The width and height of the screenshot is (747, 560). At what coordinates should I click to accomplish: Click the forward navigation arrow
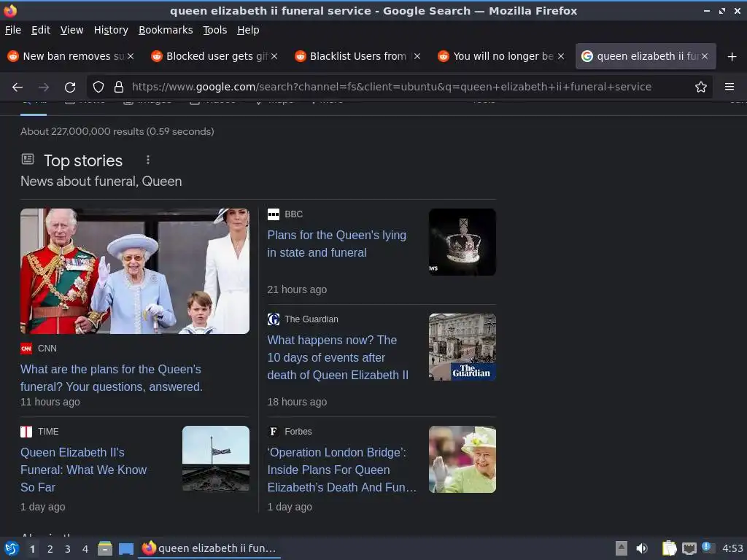44,87
